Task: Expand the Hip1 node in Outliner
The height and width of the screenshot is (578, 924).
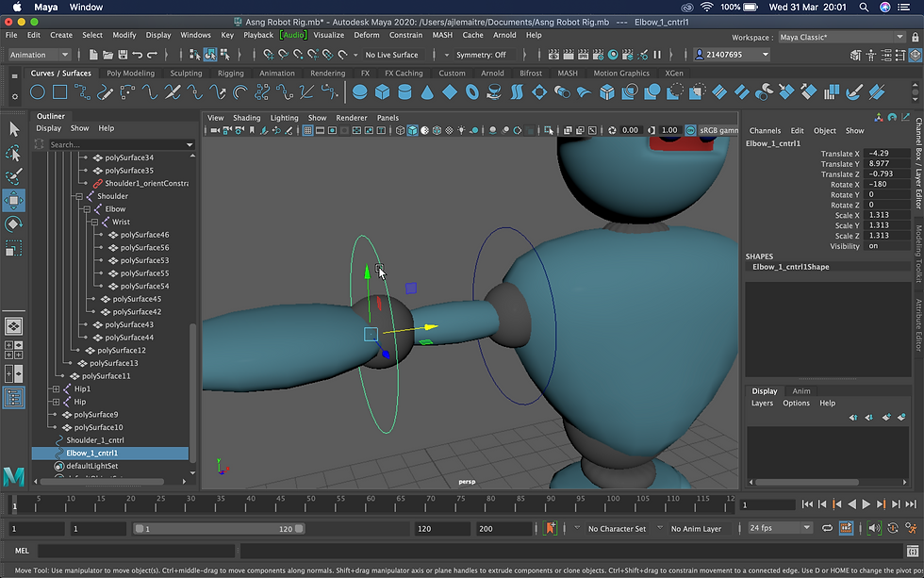Action: [56, 388]
